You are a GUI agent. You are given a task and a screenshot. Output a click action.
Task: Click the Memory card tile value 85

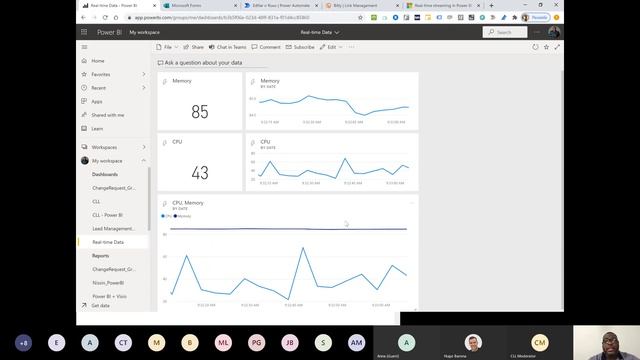tap(200, 112)
